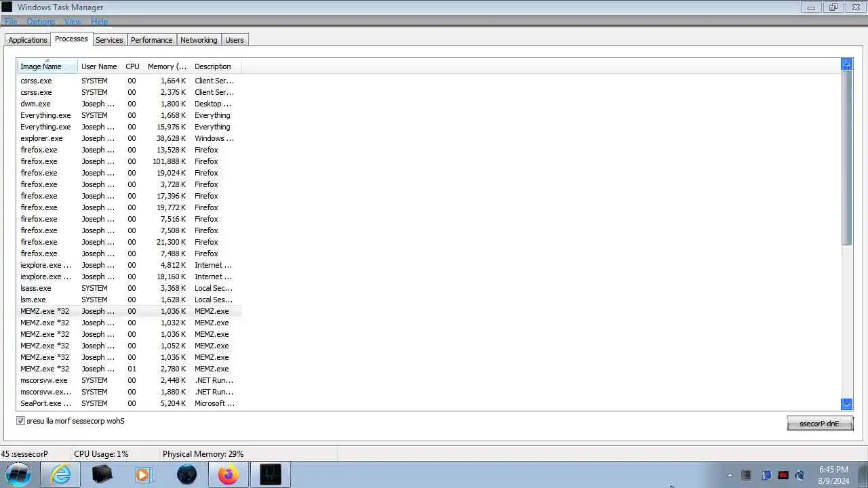Switch to the Applications tab
The width and height of the screenshot is (868, 488).
(28, 40)
